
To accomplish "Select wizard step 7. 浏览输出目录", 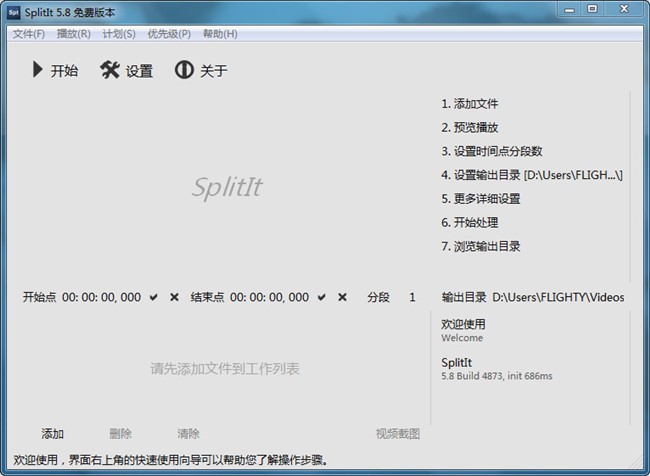I will [481, 246].
